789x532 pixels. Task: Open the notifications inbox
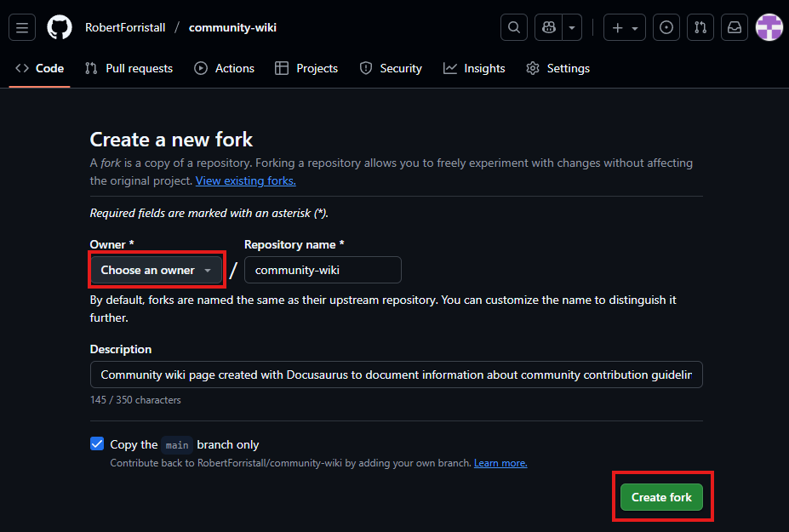734,26
